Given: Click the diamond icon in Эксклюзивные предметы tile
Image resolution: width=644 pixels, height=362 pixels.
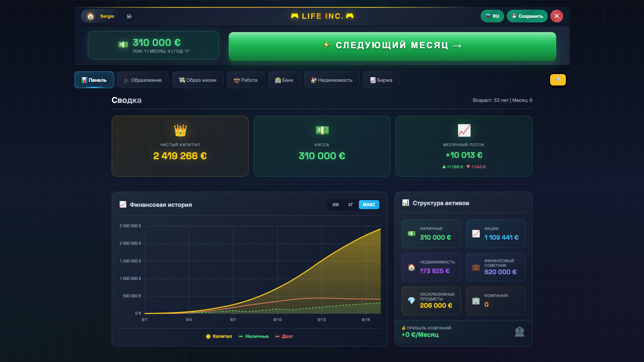Looking at the screenshot, I should (412, 301).
